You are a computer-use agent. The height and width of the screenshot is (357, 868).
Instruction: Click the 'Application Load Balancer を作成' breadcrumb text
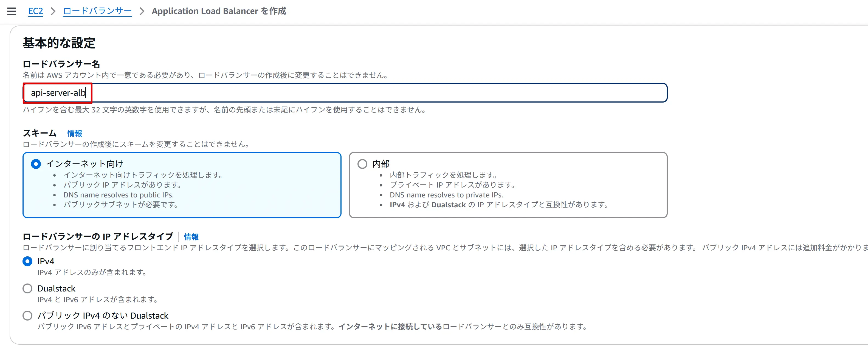[x=219, y=11]
